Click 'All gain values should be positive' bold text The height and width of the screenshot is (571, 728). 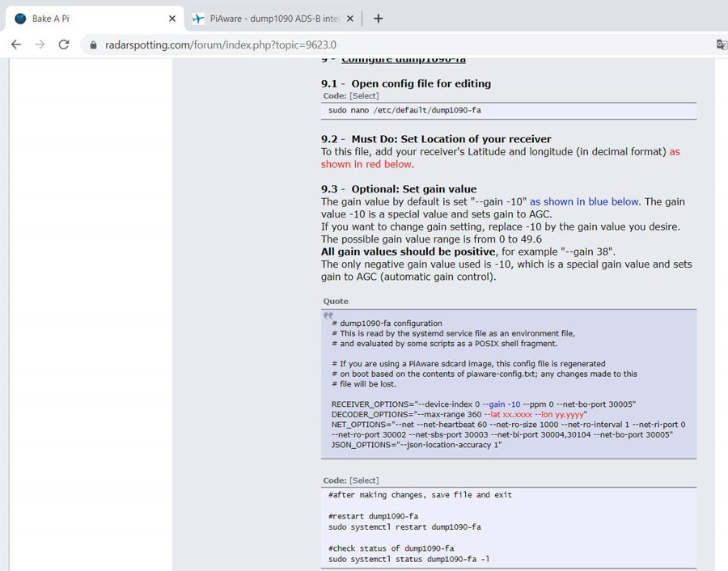coord(408,252)
